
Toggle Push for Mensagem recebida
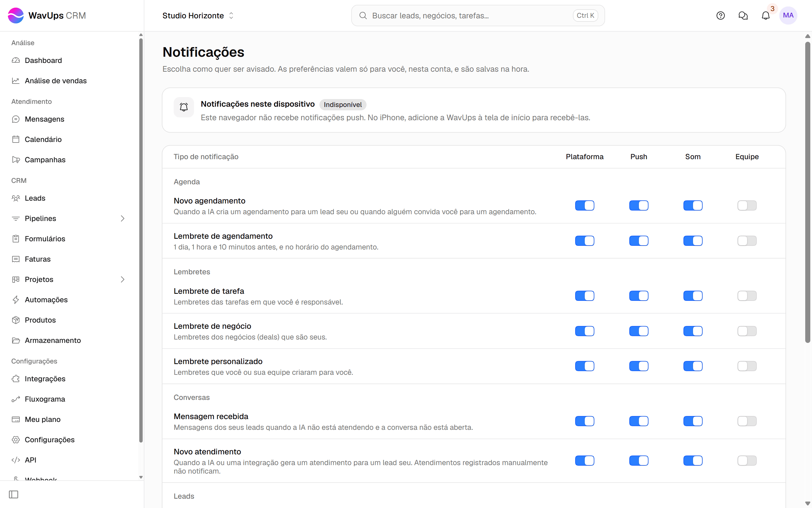(639, 421)
